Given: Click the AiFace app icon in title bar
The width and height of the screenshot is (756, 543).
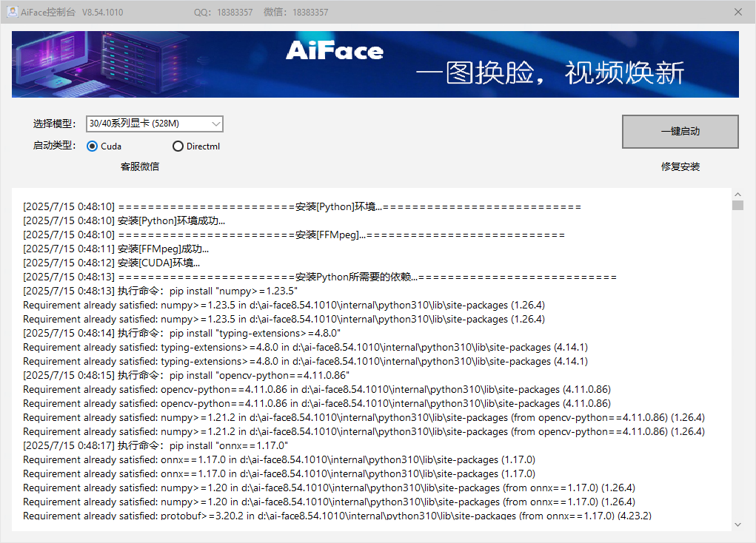Looking at the screenshot, I should [x=12, y=12].
